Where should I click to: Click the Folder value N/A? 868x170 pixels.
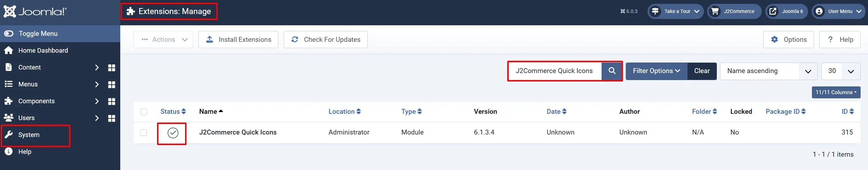point(698,132)
